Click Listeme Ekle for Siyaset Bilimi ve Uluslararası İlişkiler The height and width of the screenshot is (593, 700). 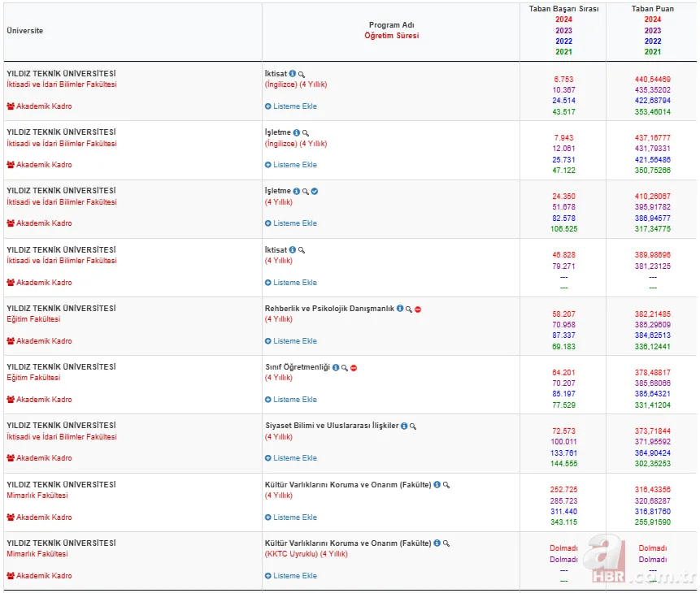click(291, 458)
